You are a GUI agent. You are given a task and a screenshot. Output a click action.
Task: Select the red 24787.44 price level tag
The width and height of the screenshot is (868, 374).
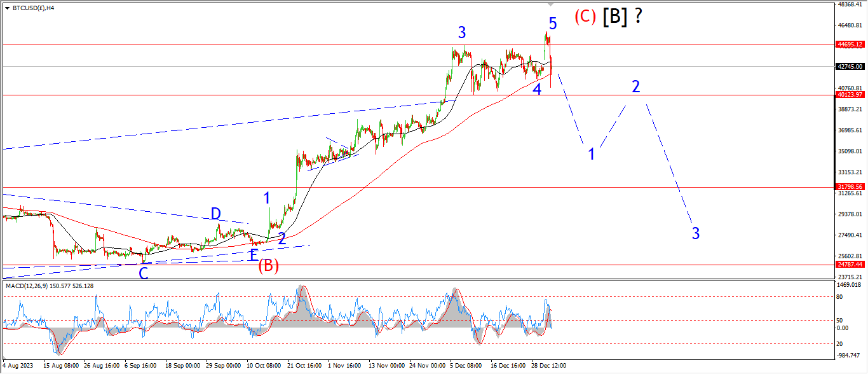point(850,264)
